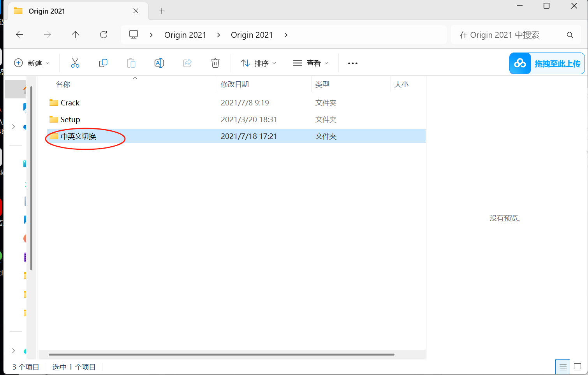Minimize the File Explorer window

click(519, 6)
